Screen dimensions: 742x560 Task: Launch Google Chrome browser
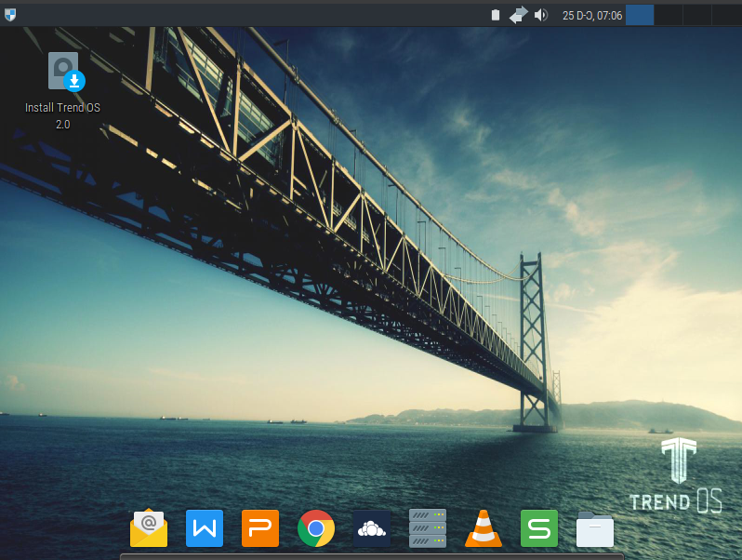pos(316,528)
